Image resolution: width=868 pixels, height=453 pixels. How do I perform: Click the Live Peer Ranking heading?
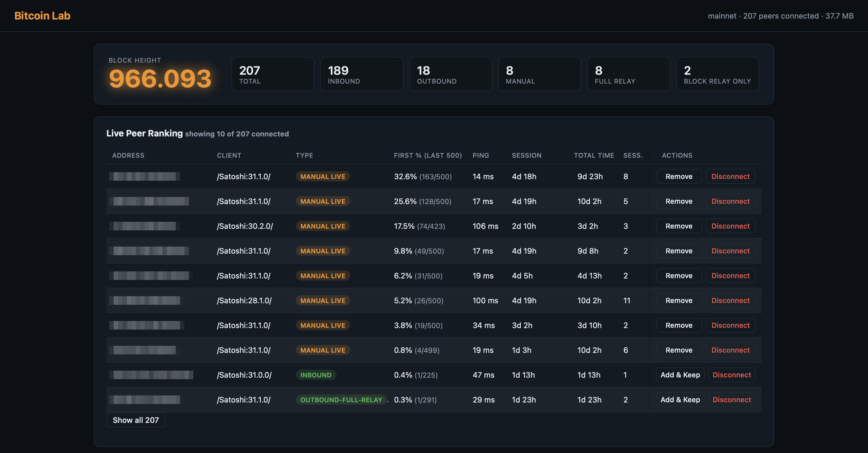145,133
